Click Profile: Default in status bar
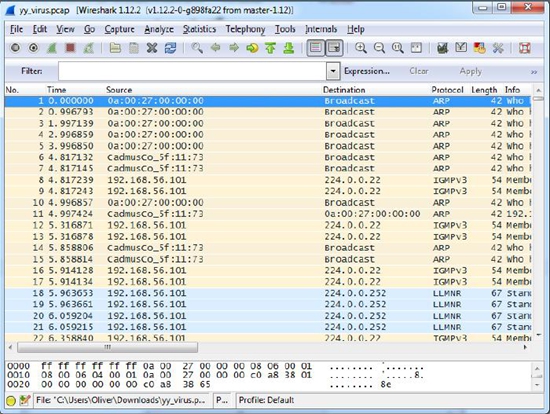550x414 pixels. click(x=266, y=400)
